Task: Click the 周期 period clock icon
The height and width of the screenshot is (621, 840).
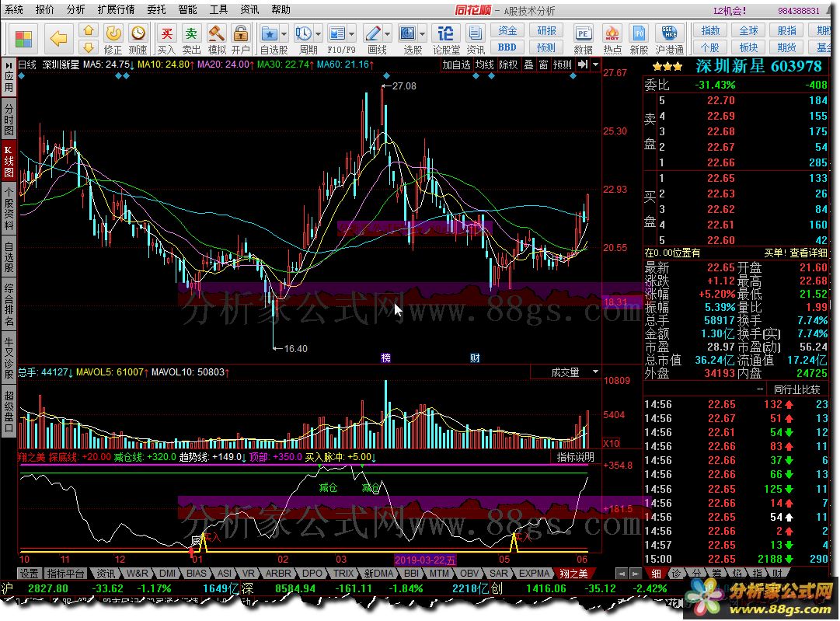Action: [x=304, y=33]
